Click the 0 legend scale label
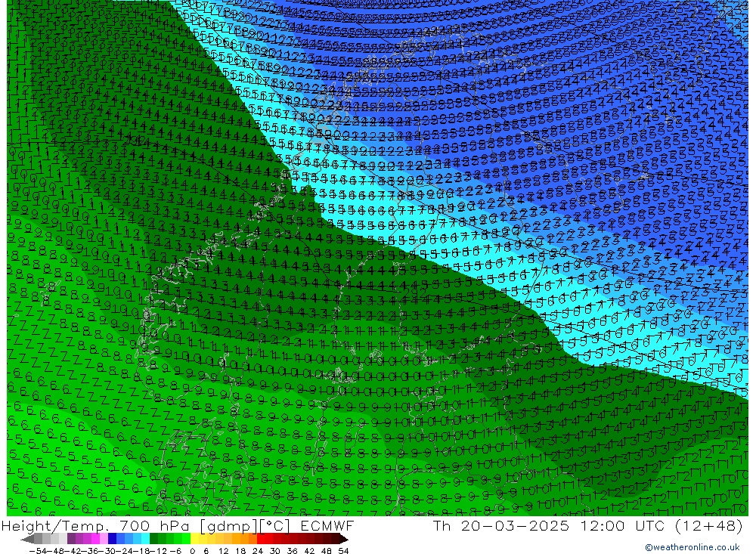 click(x=192, y=551)
